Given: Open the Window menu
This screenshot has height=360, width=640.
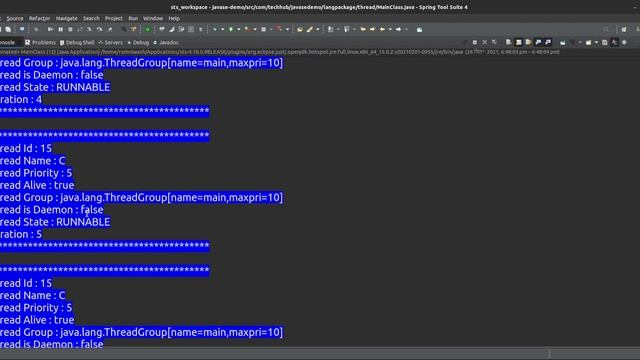Looking at the screenshot, I should pyautogui.click(x=153, y=18).
